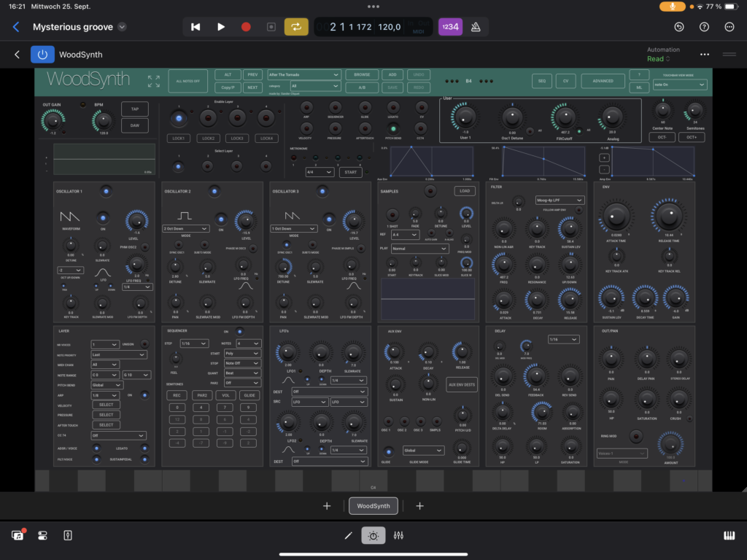Open the filter type Moog-4p LPF dropdown
Viewport: 747px width, 560px height.
pos(560,200)
